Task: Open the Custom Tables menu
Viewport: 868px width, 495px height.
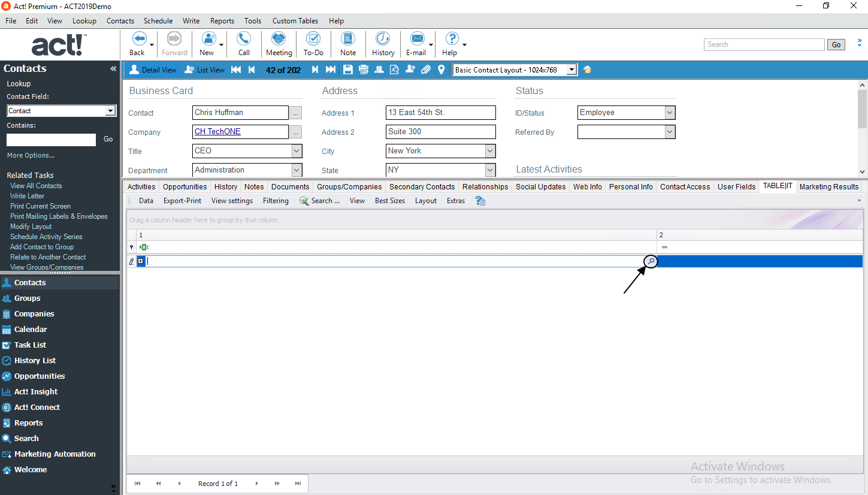Action: pos(297,20)
